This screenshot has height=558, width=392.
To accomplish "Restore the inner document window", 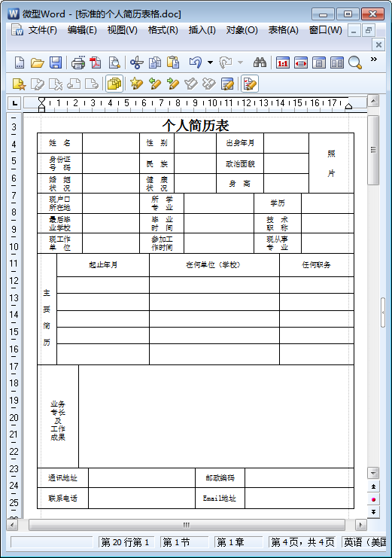I will pyautogui.click(x=369, y=31).
